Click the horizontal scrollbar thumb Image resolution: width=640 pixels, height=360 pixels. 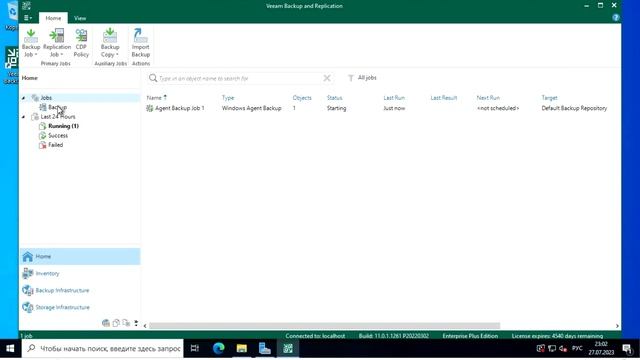coord(324,326)
